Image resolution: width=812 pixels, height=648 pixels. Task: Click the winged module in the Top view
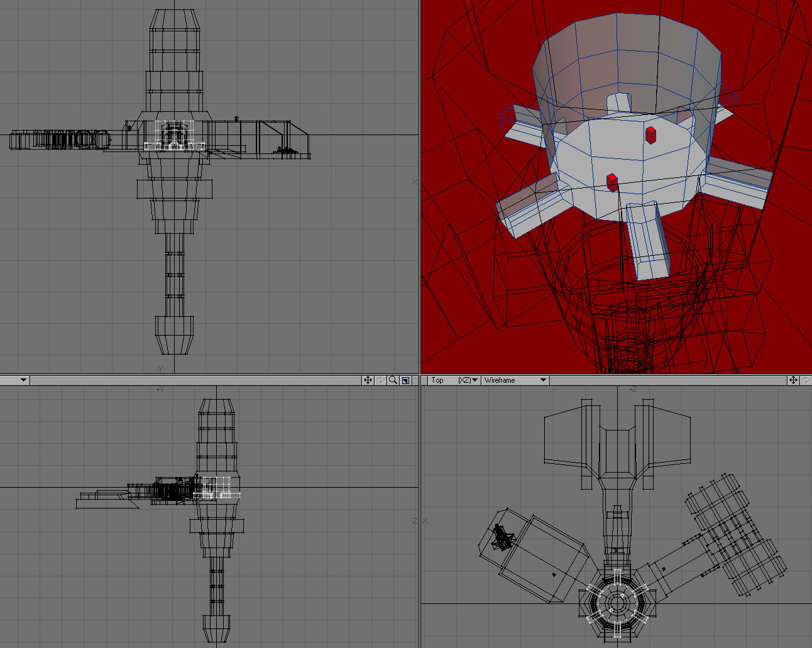click(x=617, y=440)
